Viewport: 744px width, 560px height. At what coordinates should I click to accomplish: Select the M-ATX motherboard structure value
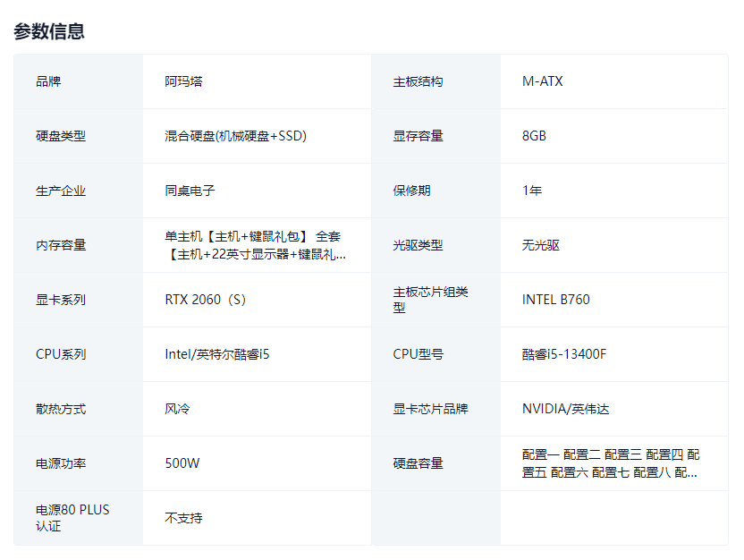point(542,81)
